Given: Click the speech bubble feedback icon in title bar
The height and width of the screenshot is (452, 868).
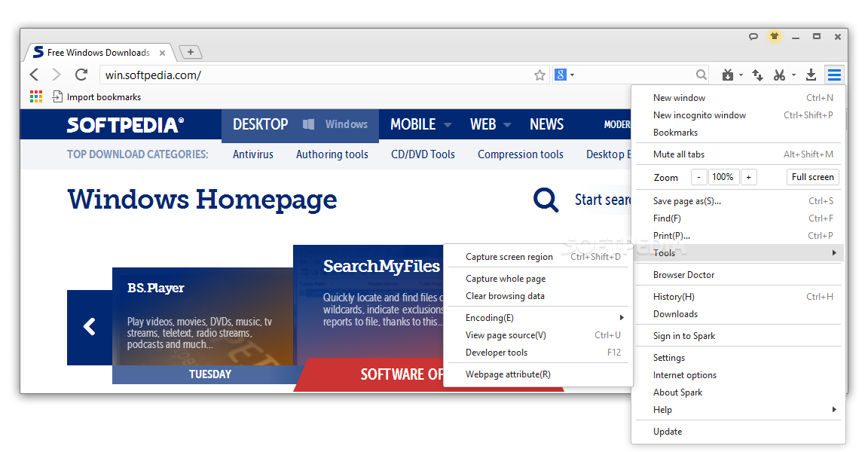Looking at the screenshot, I should tap(753, 36).
